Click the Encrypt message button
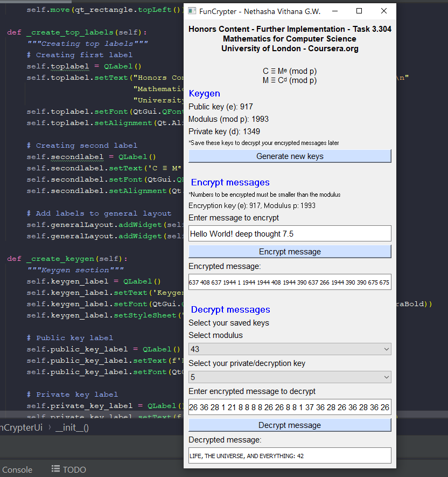 coord(290,252)
